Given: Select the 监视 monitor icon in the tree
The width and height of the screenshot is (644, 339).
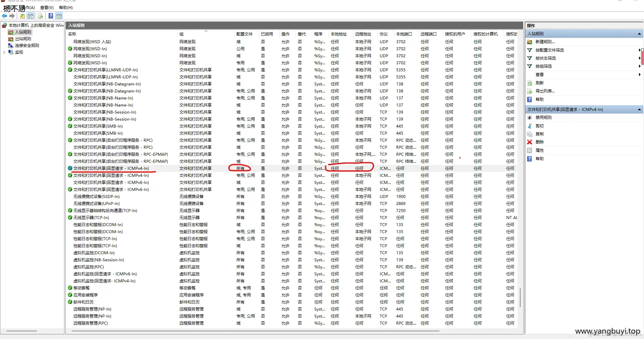Looking at the screenshot, I should tap(11, 52).
